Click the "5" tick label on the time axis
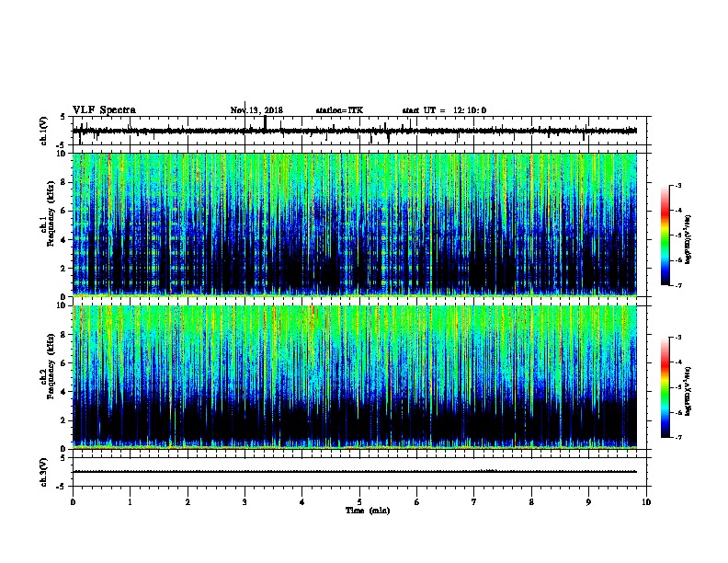This screenshot has width=728, height=563. 359,502
